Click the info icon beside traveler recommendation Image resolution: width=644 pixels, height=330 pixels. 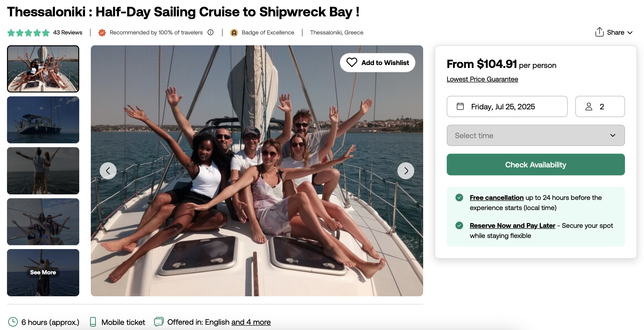(210, 32)
